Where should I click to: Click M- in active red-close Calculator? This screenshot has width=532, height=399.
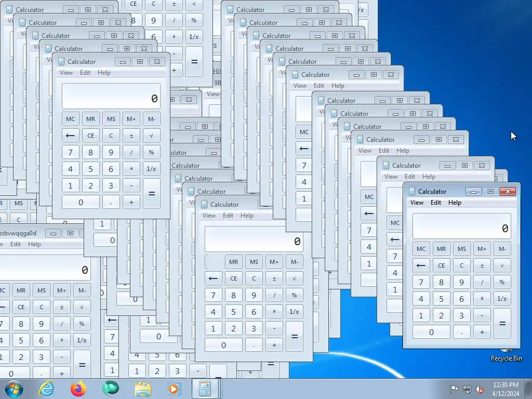point(502,249)
